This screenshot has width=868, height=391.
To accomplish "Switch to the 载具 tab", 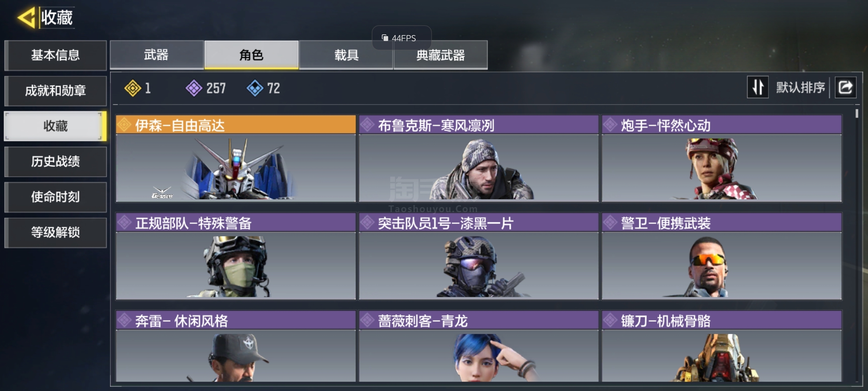I will pos(346,55).
